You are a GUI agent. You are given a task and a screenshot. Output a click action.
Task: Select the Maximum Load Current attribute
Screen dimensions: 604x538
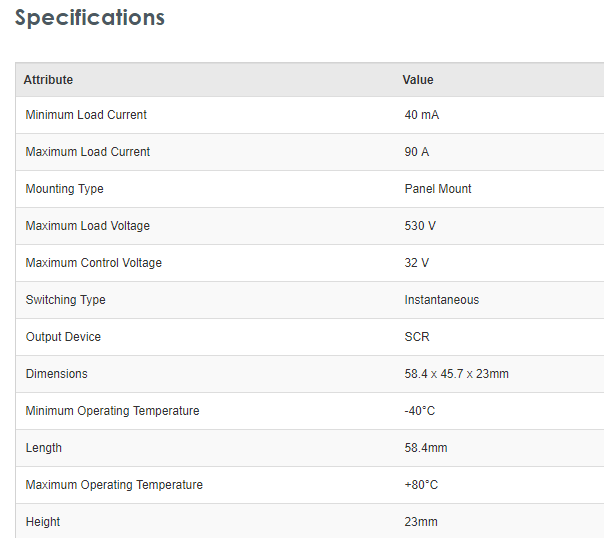point(88,152)
